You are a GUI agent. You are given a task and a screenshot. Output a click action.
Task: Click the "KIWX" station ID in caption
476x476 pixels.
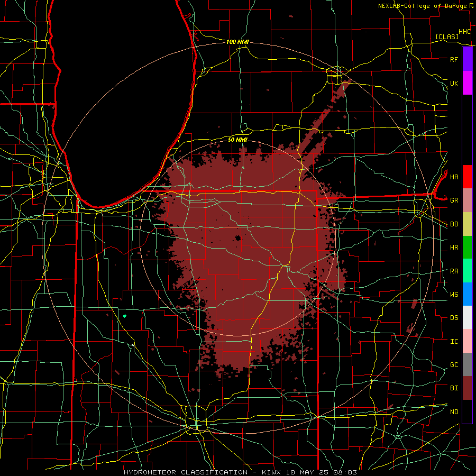(272, 472)
